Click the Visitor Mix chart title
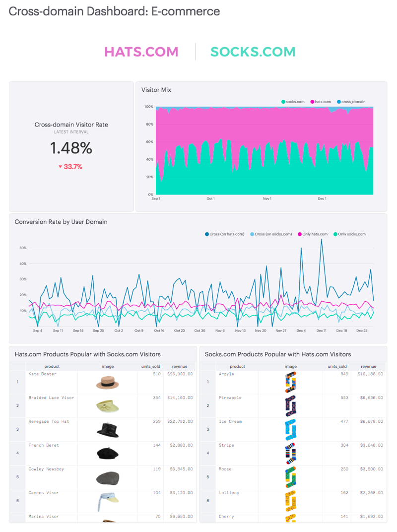Screen dimensions: 397x532 tap(156, 90)
